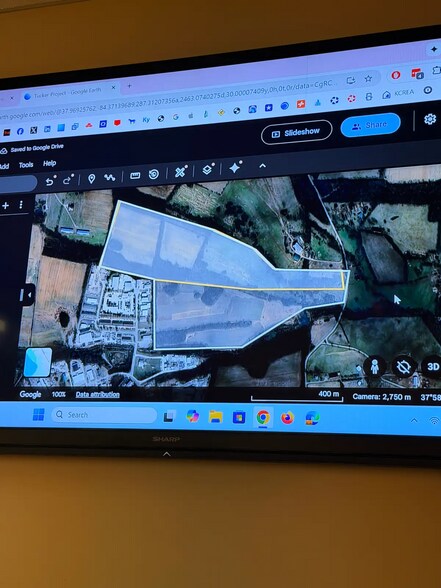441x588 pixels.
Task: Open the Tools menu
Action: pyautogui.click(x=26, y=165)
